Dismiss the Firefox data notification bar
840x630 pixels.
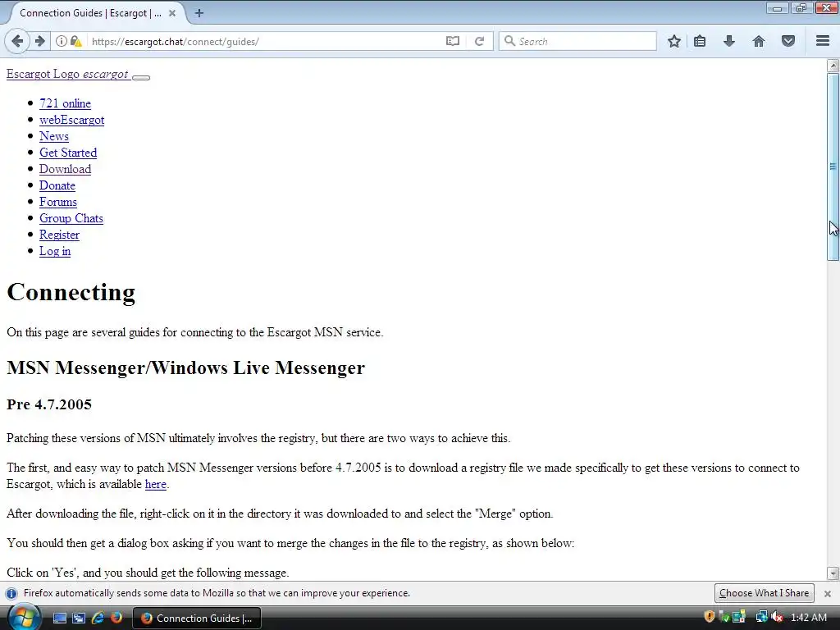coord(827,594)
